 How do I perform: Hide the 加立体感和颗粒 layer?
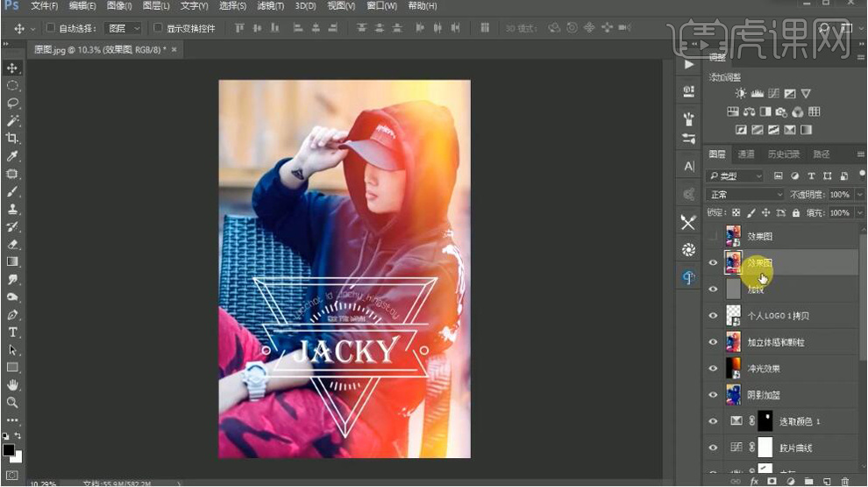click(713, 342)
